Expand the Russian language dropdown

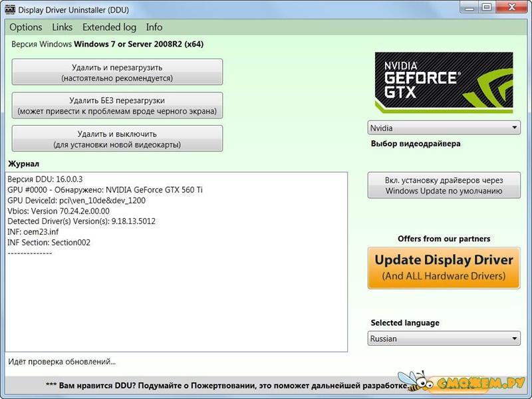click(444, 338)
